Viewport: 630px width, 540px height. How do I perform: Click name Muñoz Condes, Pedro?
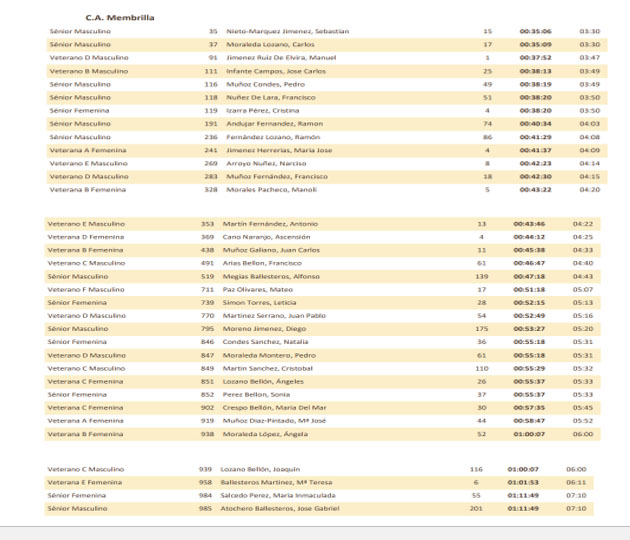pyautogui.click(x=266, y=84)
